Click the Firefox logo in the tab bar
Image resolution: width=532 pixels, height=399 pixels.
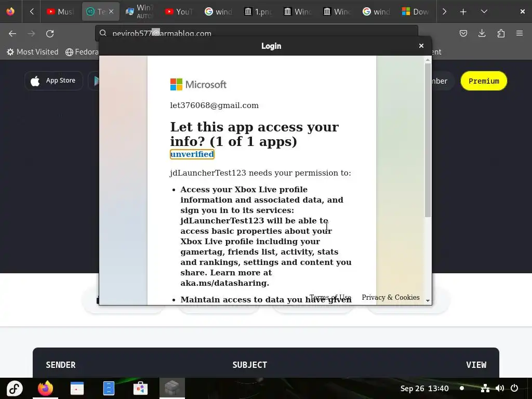pos(10,11)
